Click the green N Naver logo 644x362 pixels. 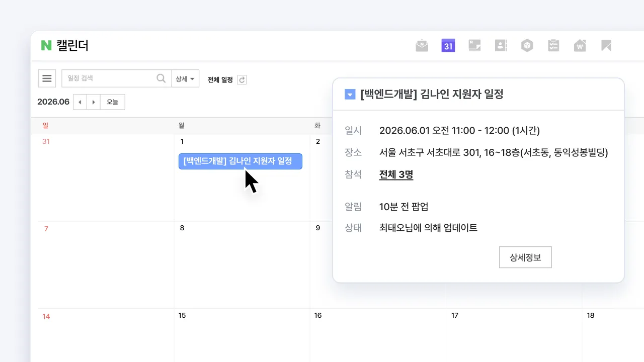coord(46,46)
